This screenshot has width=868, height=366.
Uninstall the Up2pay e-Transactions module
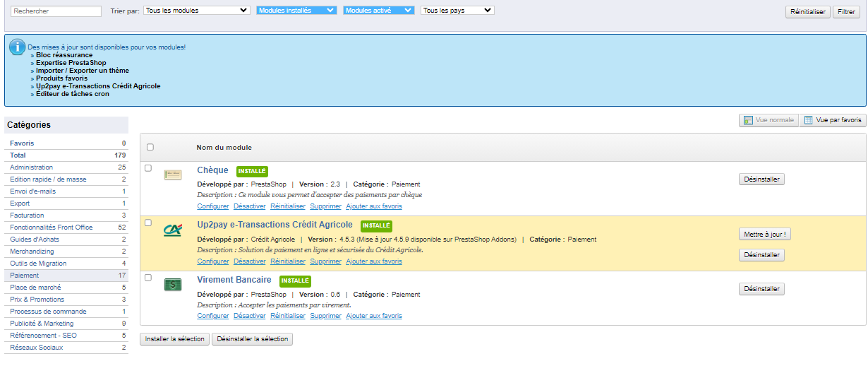(x=761, y=255)
